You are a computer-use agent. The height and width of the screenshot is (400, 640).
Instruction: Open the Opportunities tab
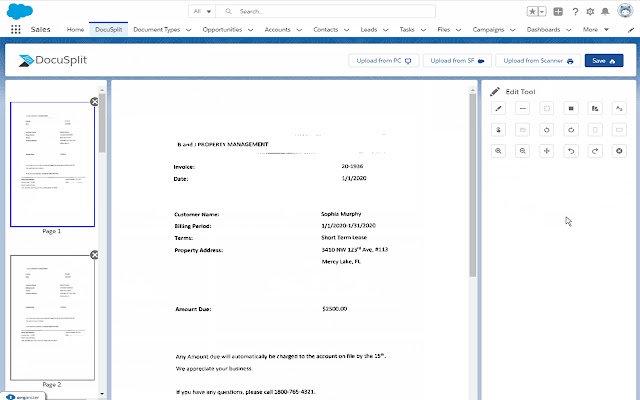[222, 29]
